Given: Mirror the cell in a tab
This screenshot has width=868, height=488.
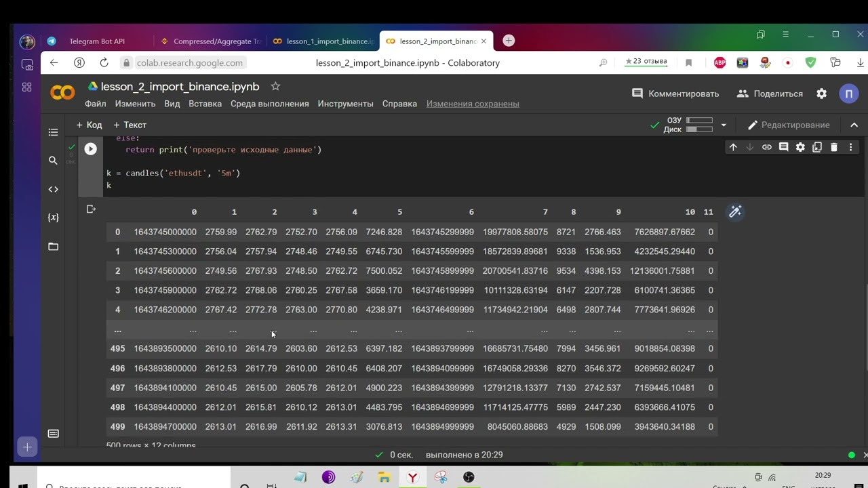Looking at the screenshot, I should (817, 147).
